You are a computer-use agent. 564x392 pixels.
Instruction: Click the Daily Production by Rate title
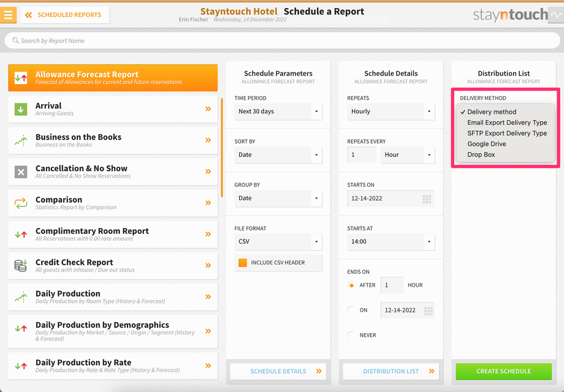pyautogui.click(x=83, y=362)
